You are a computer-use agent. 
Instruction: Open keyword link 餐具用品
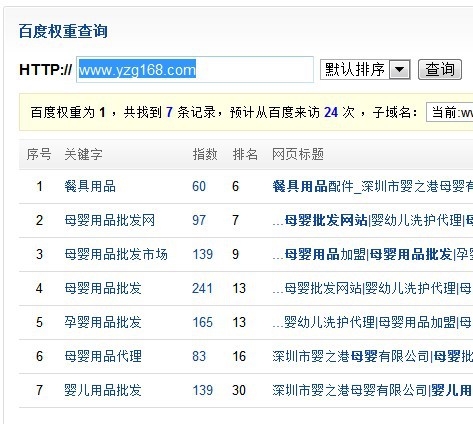(x=90, y=186)
